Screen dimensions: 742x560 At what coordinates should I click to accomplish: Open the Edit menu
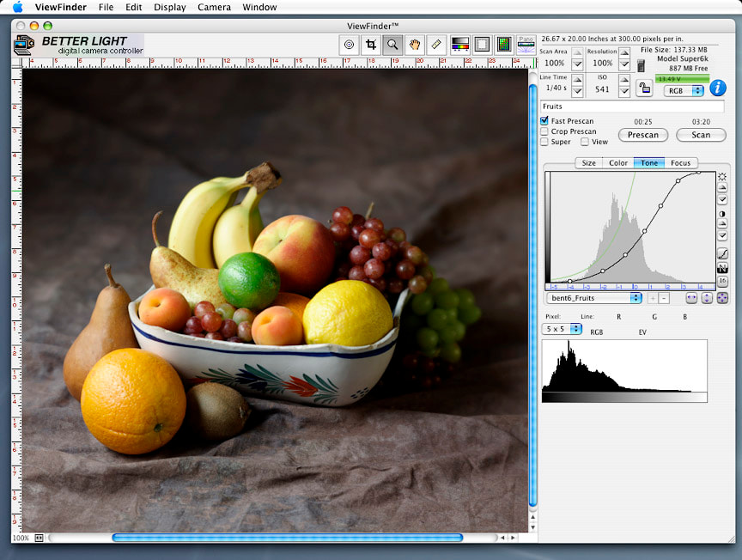tap(133, 7)
